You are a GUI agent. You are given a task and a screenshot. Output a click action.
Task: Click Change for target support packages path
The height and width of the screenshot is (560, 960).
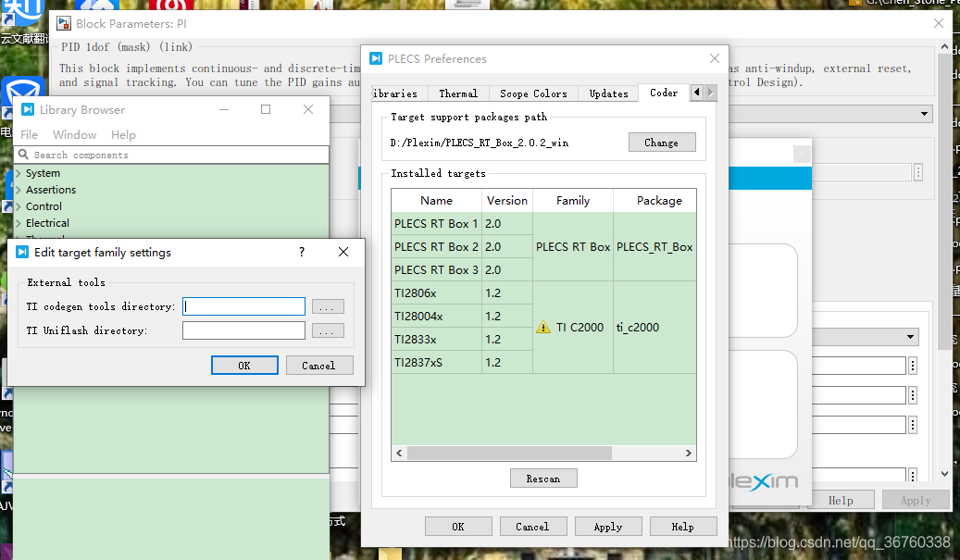662,143
